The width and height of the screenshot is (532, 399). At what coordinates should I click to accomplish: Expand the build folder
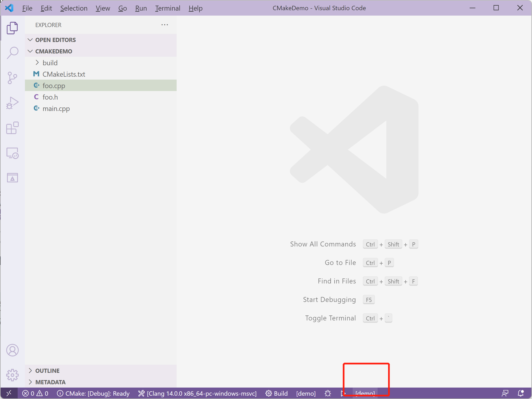pos(101,63)
